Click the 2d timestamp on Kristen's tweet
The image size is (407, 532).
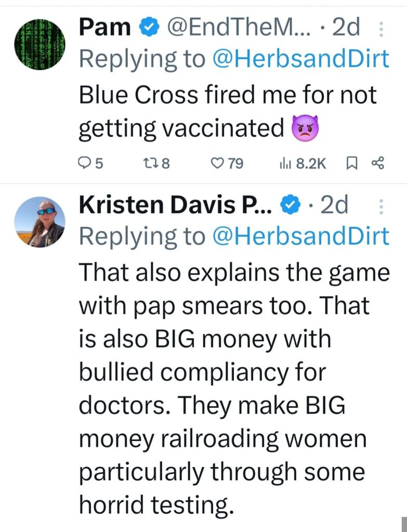pyautogui.click(x=334, y=206)
